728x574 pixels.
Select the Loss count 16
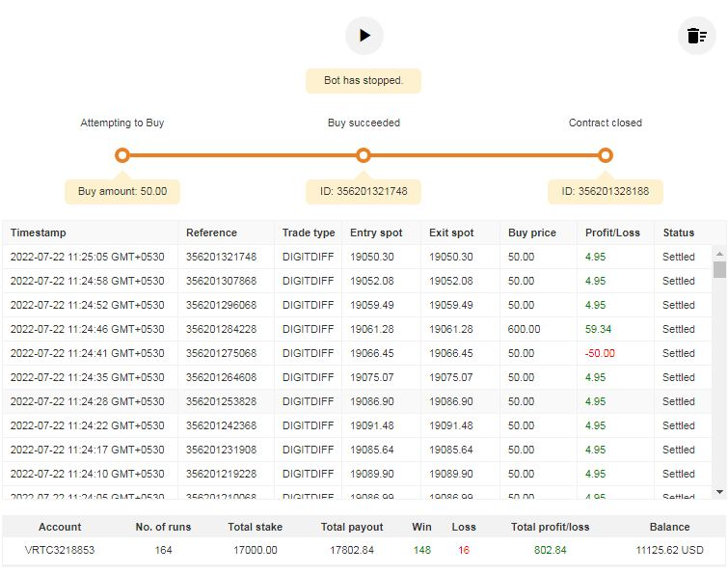pyautogui.click(x=464, y=550)
